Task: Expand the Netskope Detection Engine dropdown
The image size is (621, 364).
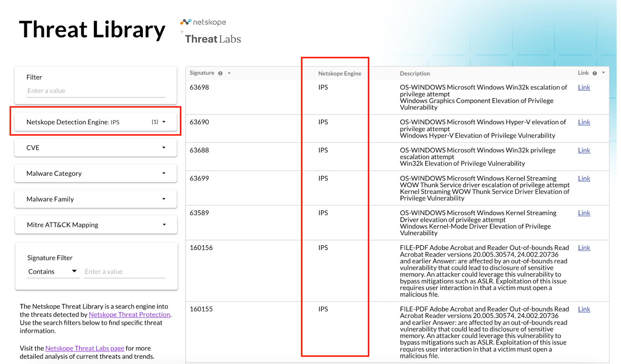Action: click(95, 122)
